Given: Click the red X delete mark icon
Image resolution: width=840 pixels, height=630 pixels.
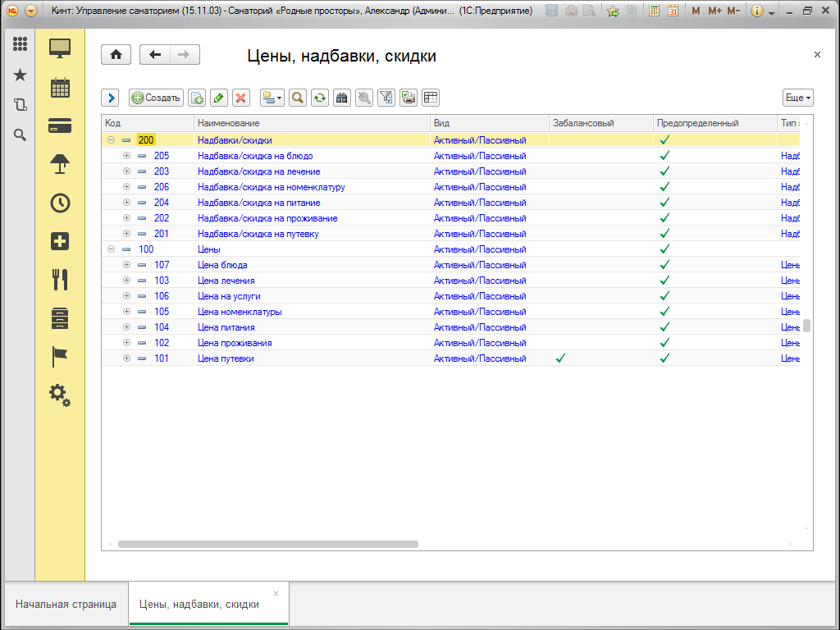Looking at the screenshot, I should [240, 98].
